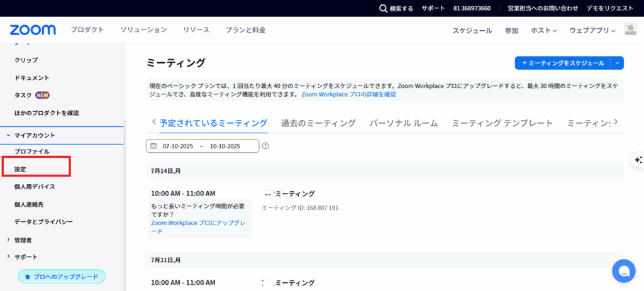Open クリップ in sidebar
The image size is (644, 291).
tap(26, 60)
